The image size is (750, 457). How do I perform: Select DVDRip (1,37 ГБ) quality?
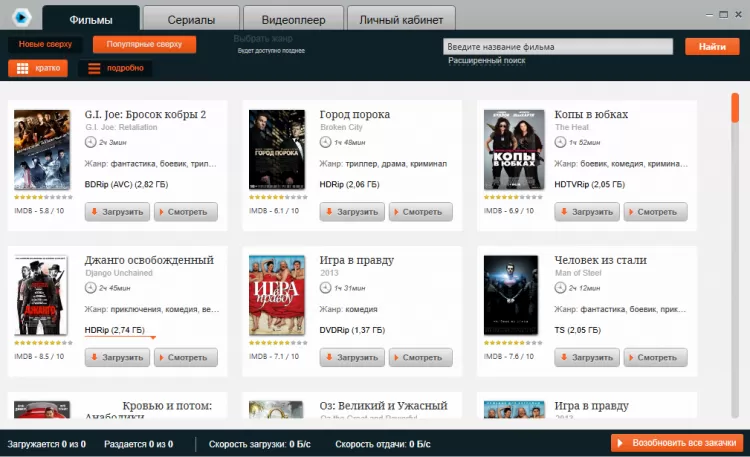pos(352,330)
